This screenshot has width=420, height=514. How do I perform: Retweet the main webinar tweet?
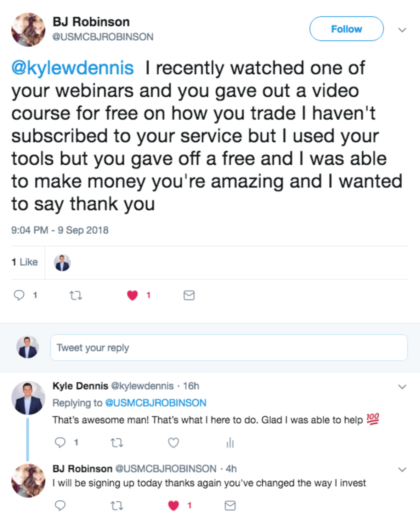[75, 295]
